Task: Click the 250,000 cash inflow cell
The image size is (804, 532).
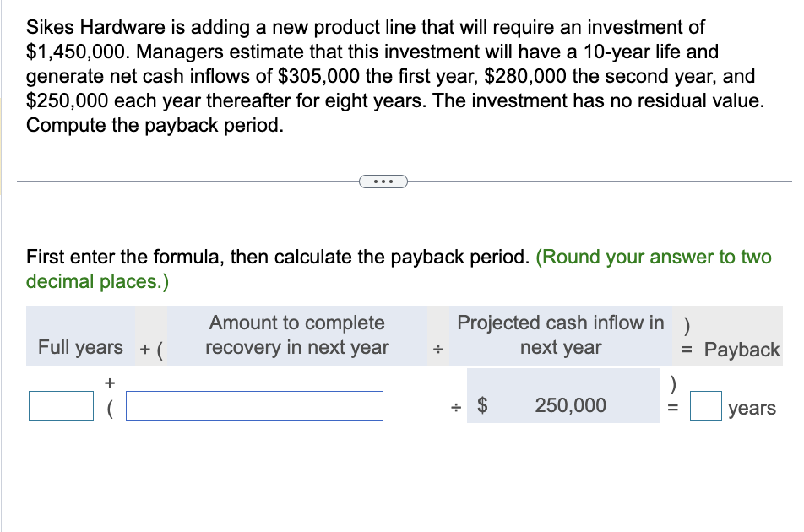Action: point(570,405)
